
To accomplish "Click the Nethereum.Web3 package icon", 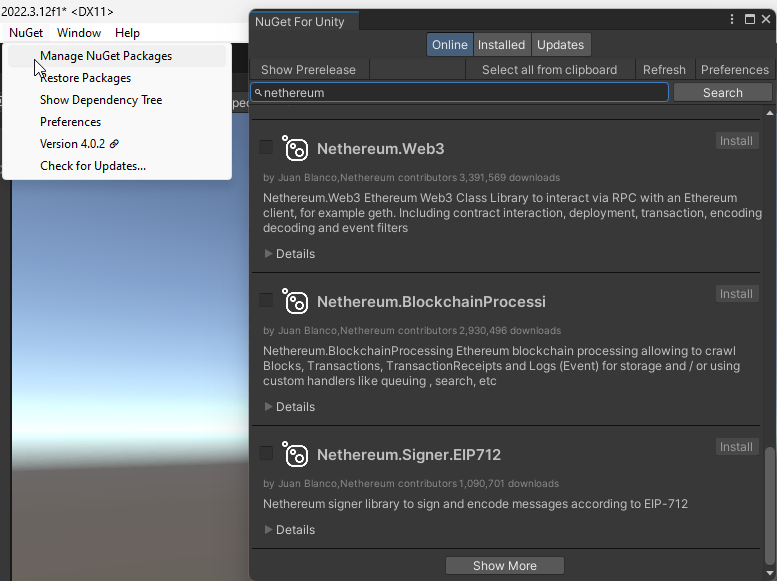I will 295,148.
